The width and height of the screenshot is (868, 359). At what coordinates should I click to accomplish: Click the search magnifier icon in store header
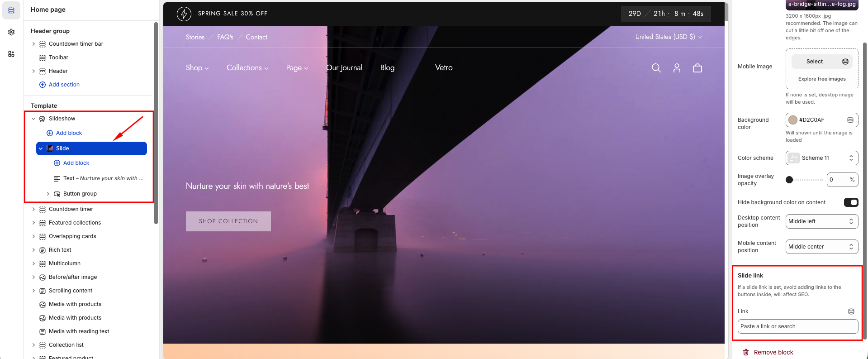656,68
